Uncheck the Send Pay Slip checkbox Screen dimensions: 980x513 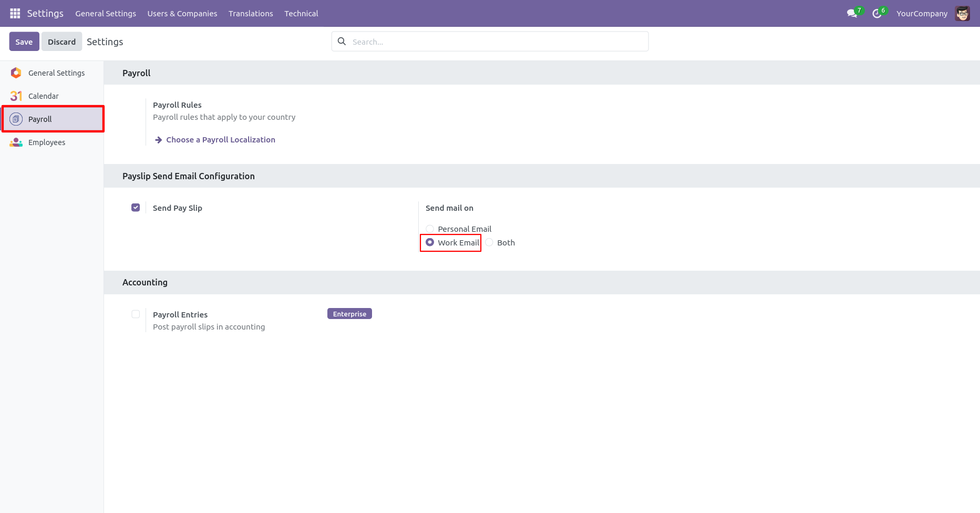click(136, 208)
